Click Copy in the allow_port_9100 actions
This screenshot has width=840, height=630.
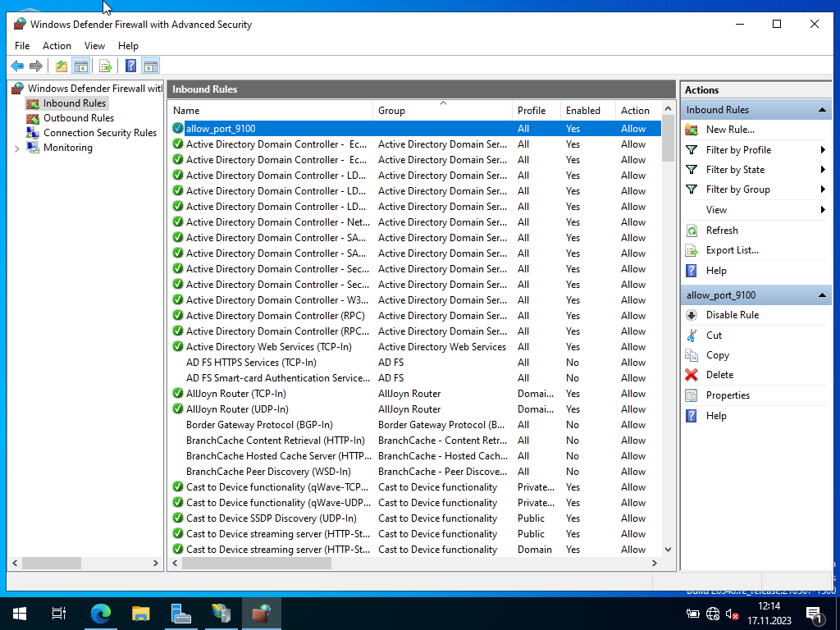tap(717, 355)
